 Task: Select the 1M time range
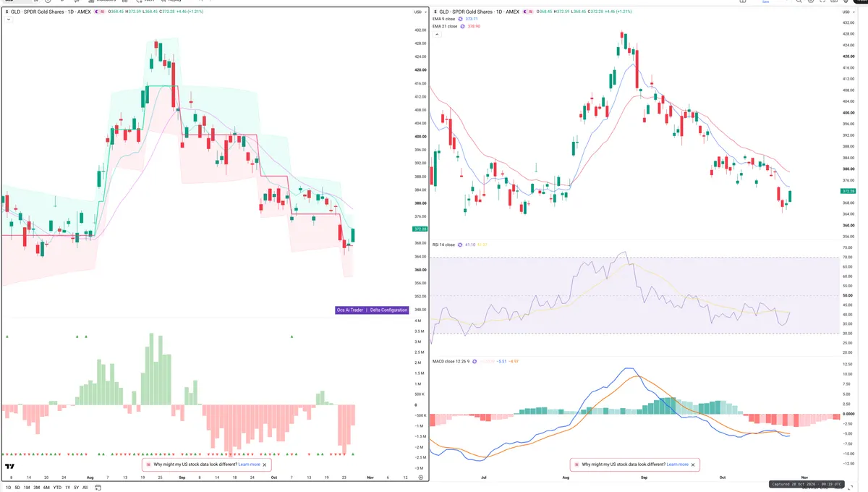[x=27, y=488]
